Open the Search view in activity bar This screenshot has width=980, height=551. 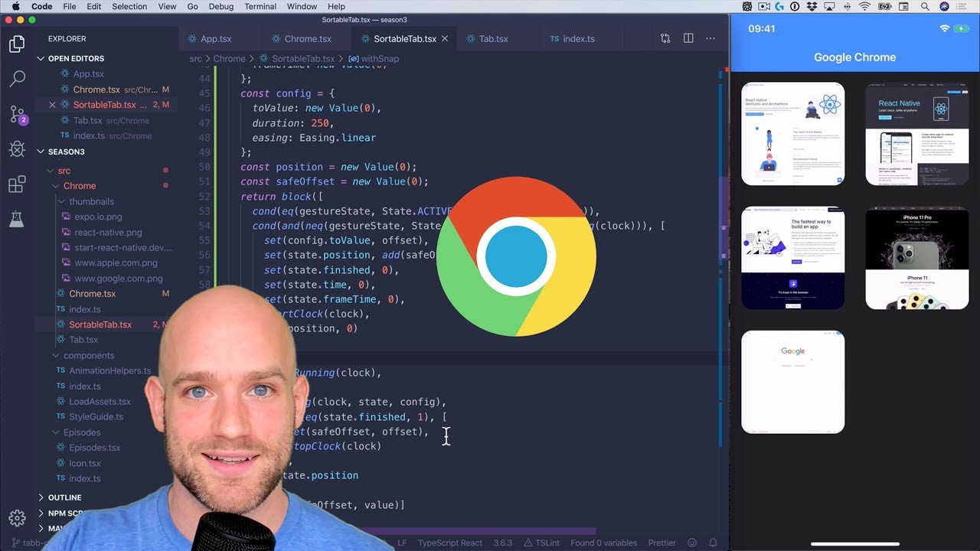pyautogui.click(x=17, y=79)
